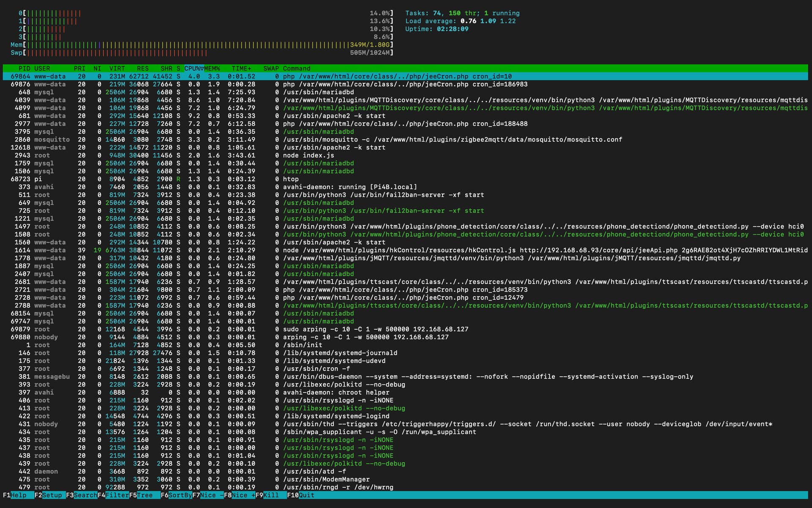The width and height of the screenshot is (812, 508).
Task: Open the F6 SortBy selector
Action: click(180, 495)
